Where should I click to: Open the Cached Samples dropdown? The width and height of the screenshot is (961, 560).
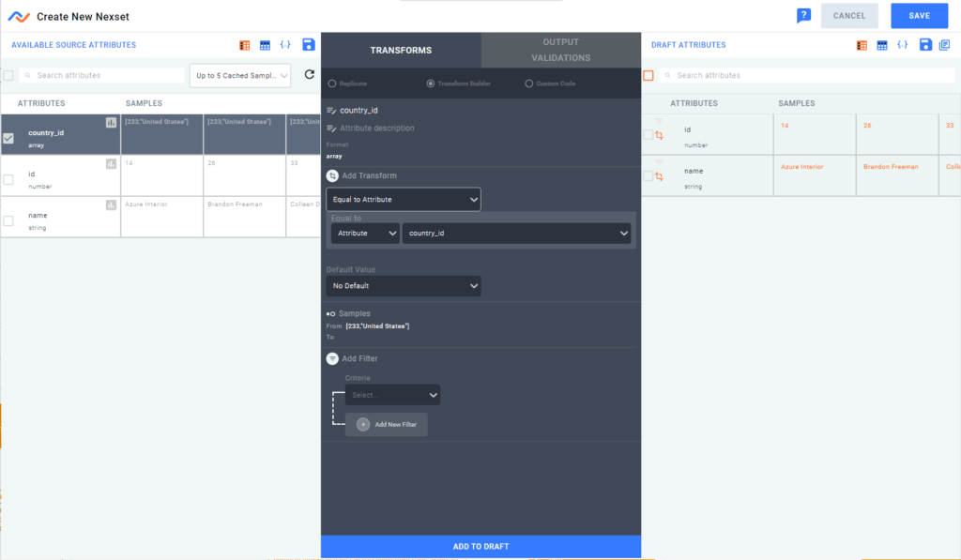point(240,75)
